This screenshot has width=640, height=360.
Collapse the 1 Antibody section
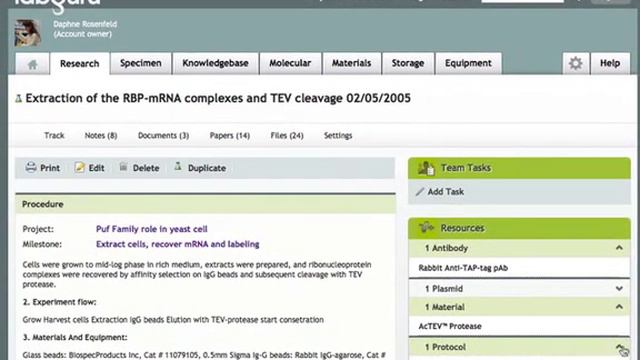(619, 248)
